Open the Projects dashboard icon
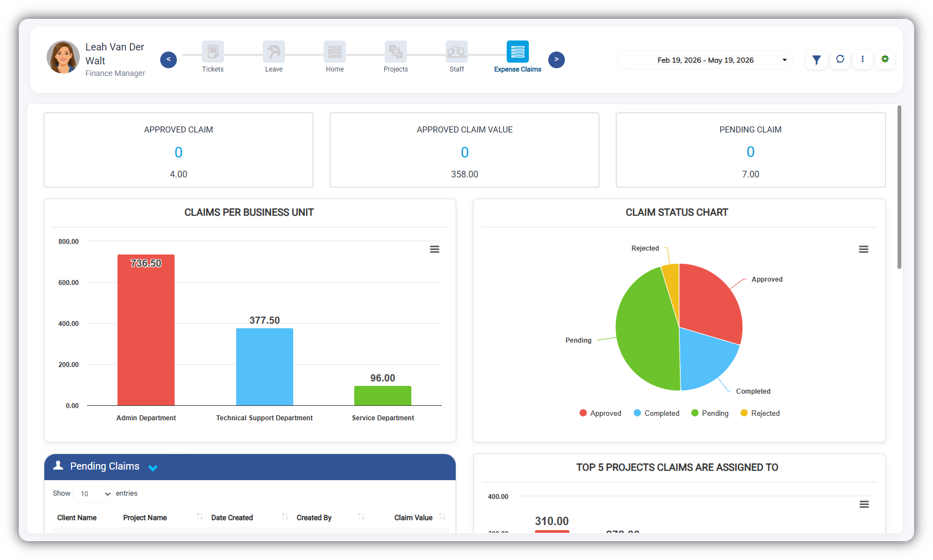This screenshot has width=933, height=560. (x=396, y=52)
